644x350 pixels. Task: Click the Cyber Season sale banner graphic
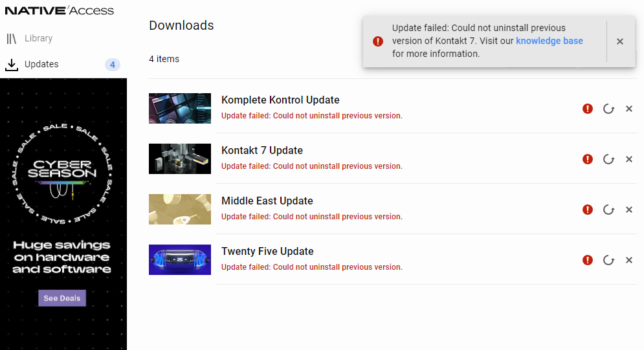pos(62,173)
